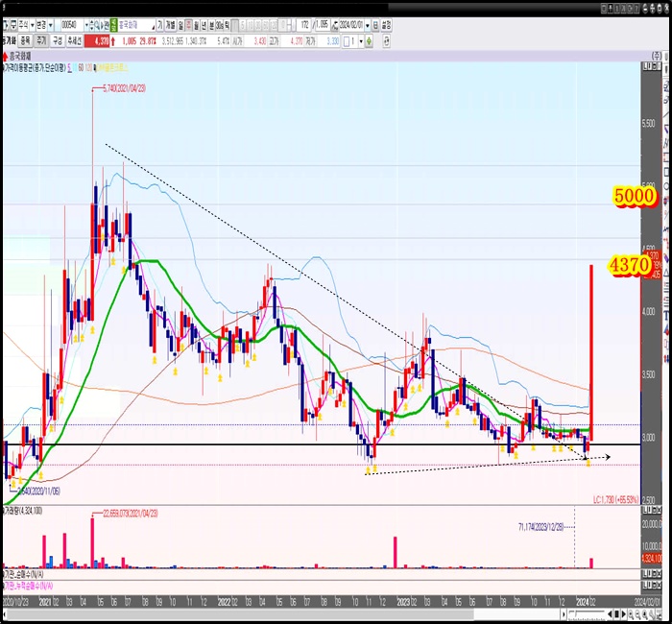Open the dropdown next to value 1

click(361, 41)
